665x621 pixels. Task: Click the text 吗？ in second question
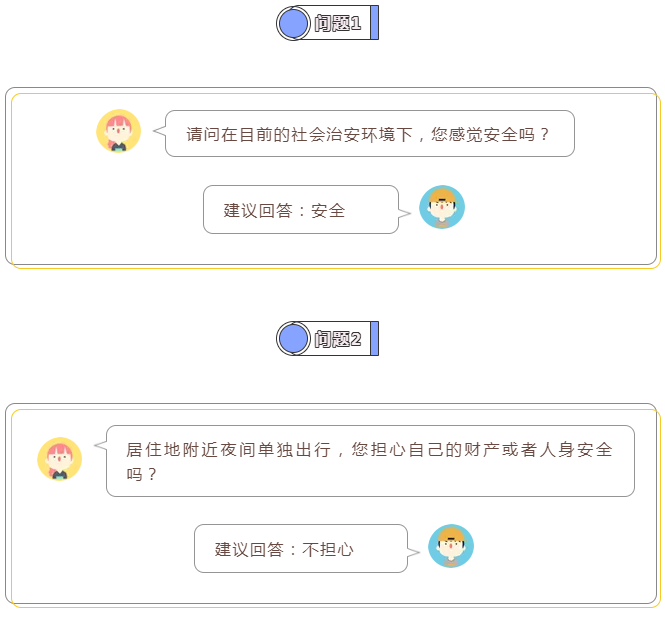(142, 474)
